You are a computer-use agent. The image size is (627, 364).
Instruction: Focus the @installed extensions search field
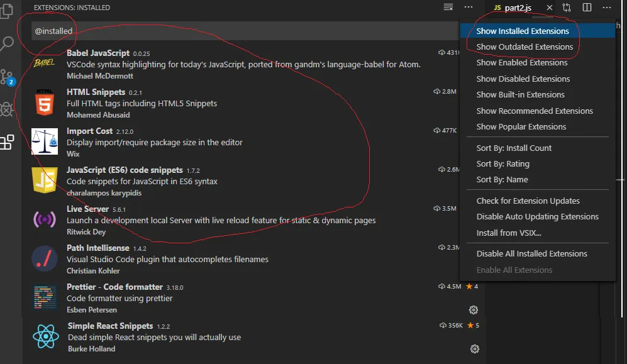point(245,31)
